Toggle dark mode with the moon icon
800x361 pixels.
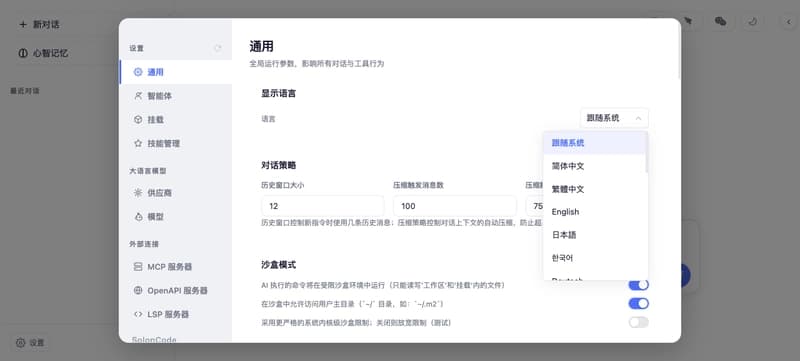click(x=753, y=21)
